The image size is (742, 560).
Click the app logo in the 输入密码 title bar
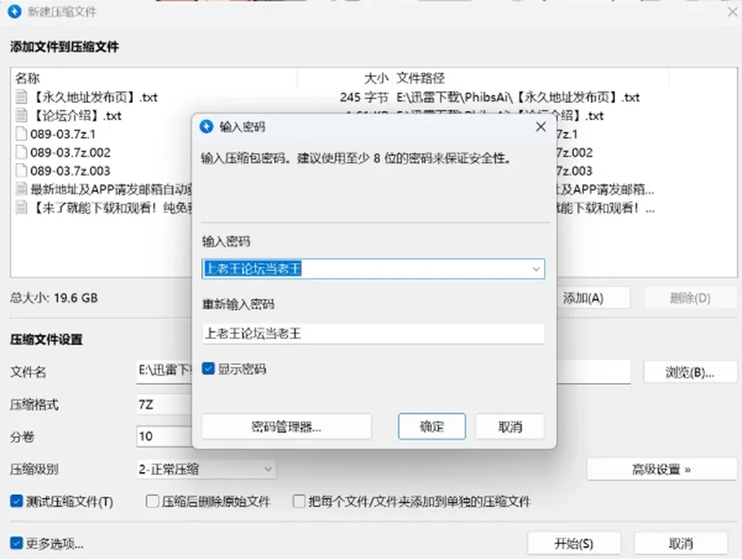pyautogui.click(x=206, y=127)
